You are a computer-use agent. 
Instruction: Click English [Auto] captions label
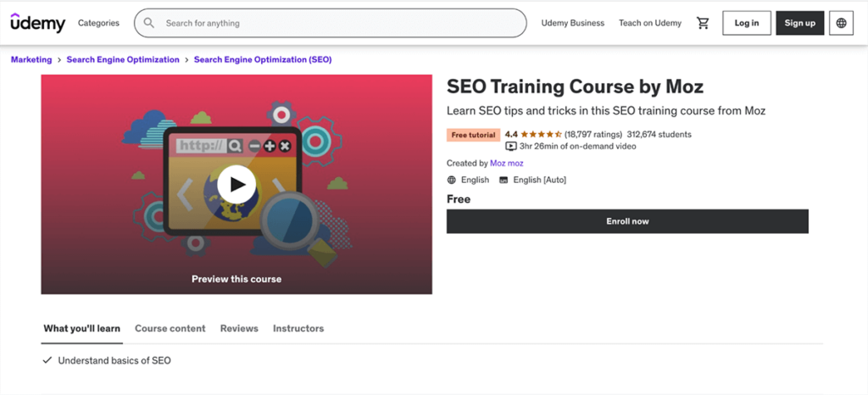540,180
